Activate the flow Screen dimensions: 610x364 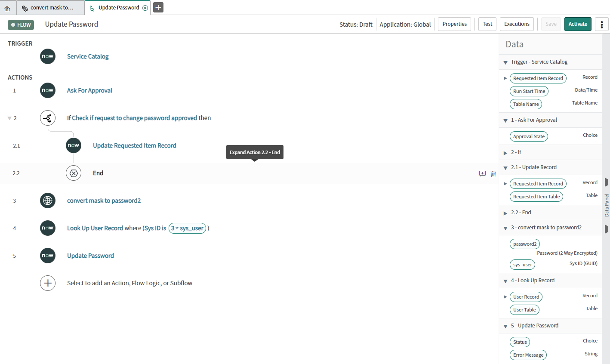point(578,24)
